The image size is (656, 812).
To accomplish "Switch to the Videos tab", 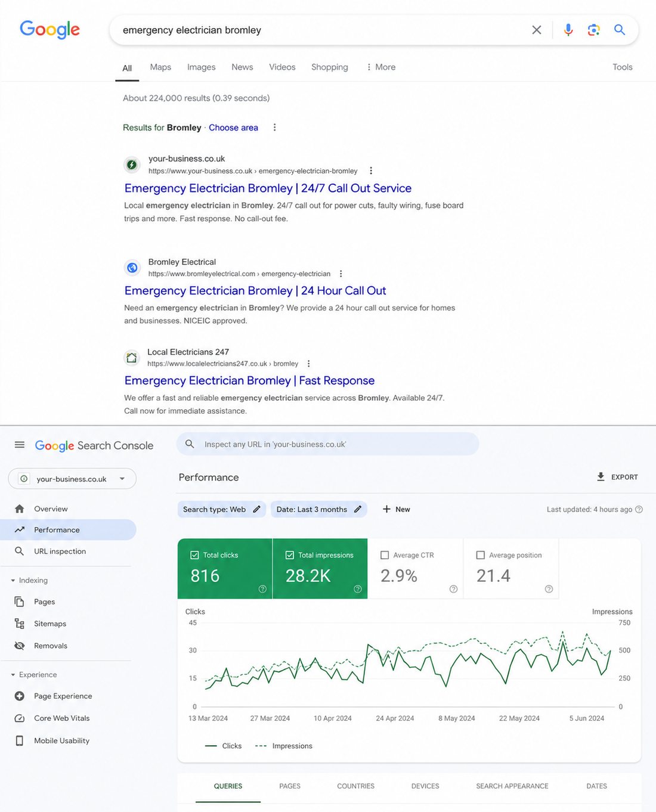I will (x=282, y=67).
